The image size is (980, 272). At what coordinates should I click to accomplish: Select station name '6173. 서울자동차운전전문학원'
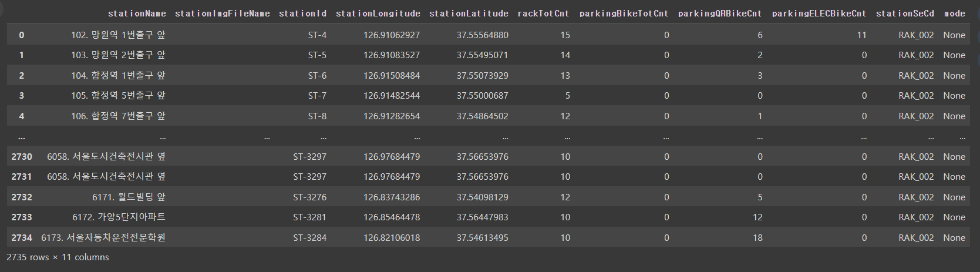coord(103,238)
